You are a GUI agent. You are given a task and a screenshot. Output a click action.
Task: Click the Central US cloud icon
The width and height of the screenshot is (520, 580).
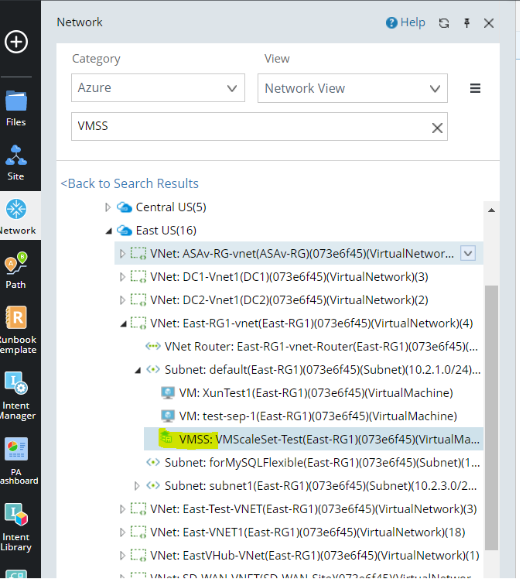tap(125, 207)
